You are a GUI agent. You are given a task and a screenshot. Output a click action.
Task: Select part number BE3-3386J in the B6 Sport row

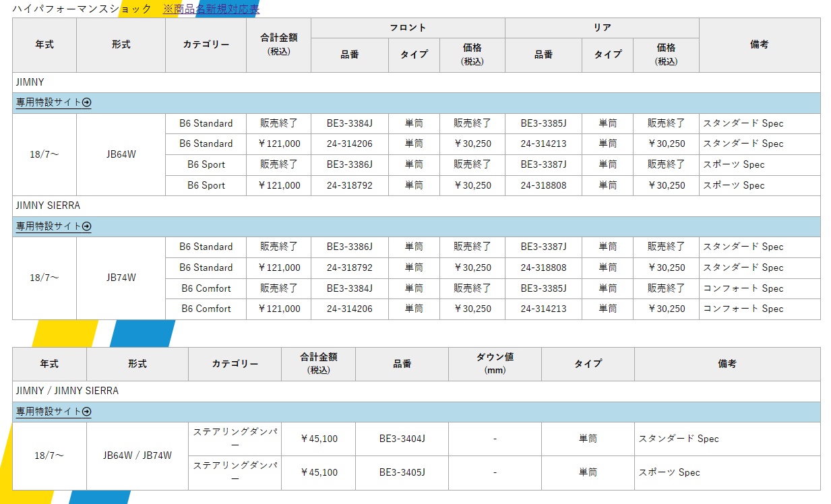350,164
